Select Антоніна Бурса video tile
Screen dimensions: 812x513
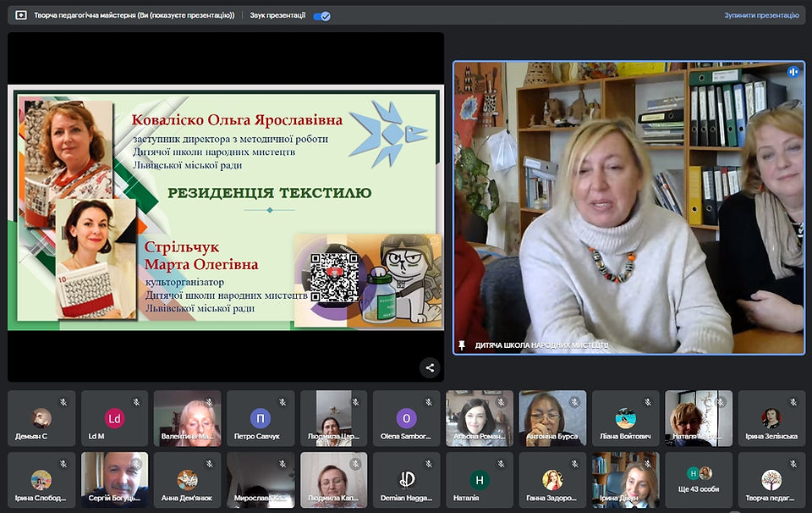pyautogui.click(x=552, y=419)
